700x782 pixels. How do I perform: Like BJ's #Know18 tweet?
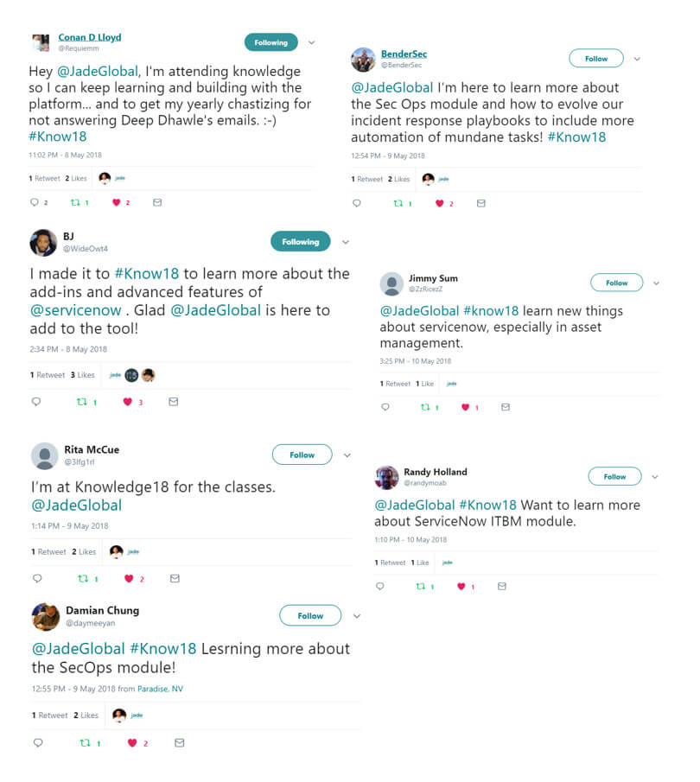point(128,402)
